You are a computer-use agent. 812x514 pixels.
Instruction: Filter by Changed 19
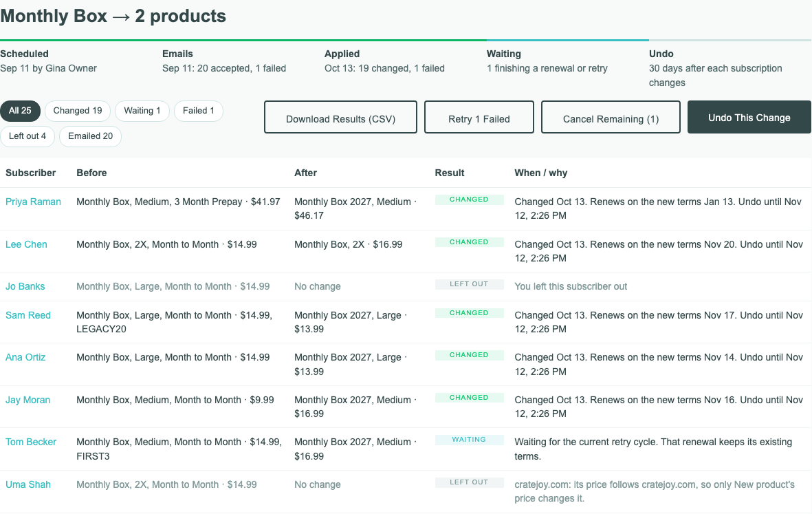tap(78, 111)
